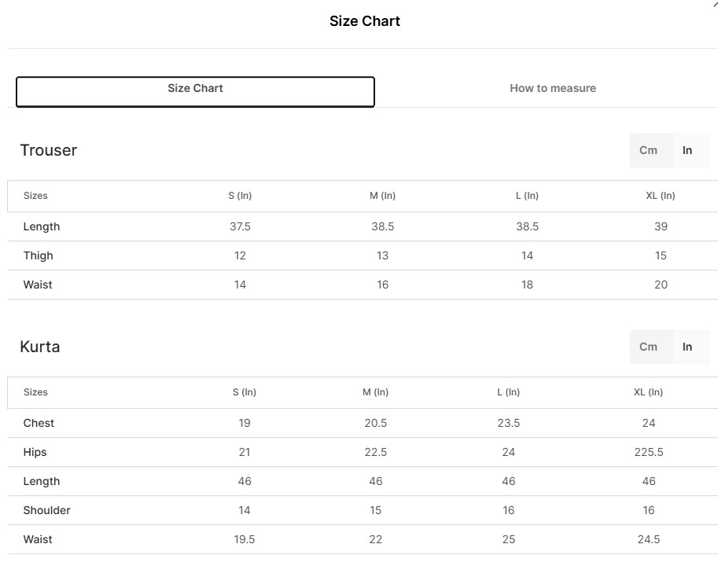Switch to the How to measure tab

(x=552, y=89)
